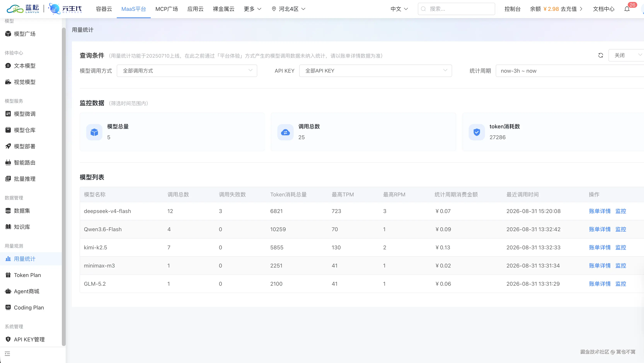Image resolution: width=644 pixels, height=363 pixels.
Task: Click the 模型总量 cube card icon
Action: [x=94, y=132]
